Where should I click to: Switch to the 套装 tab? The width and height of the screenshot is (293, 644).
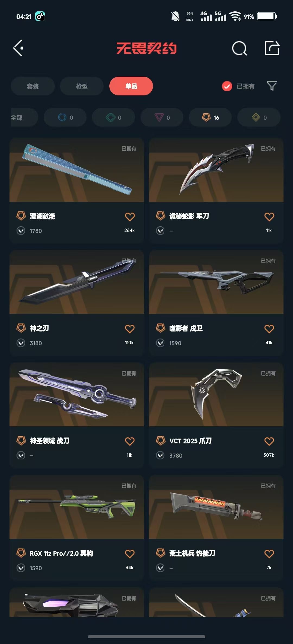pos(33,86)
